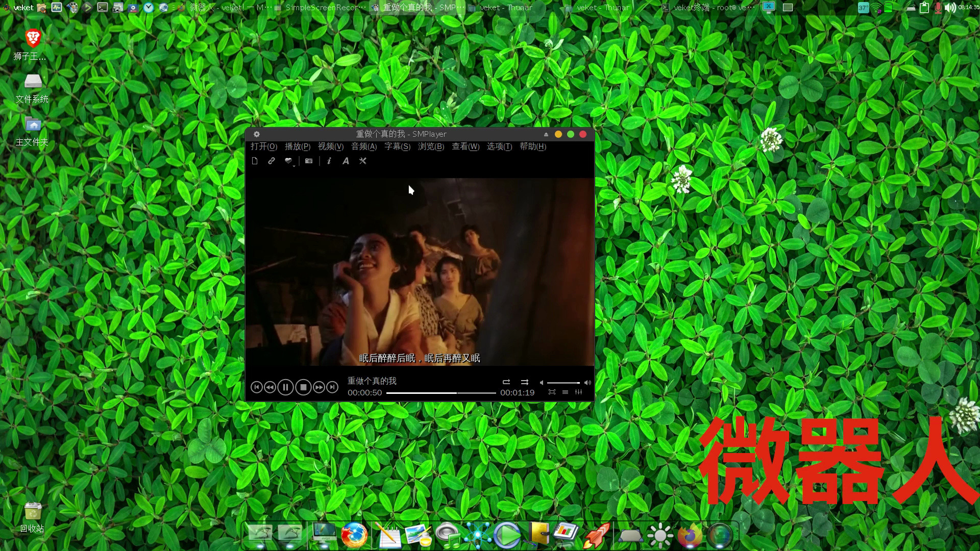The image size is (980, 551).
Task: Open the 视频(V) menu
Action: tap(331, 146)
